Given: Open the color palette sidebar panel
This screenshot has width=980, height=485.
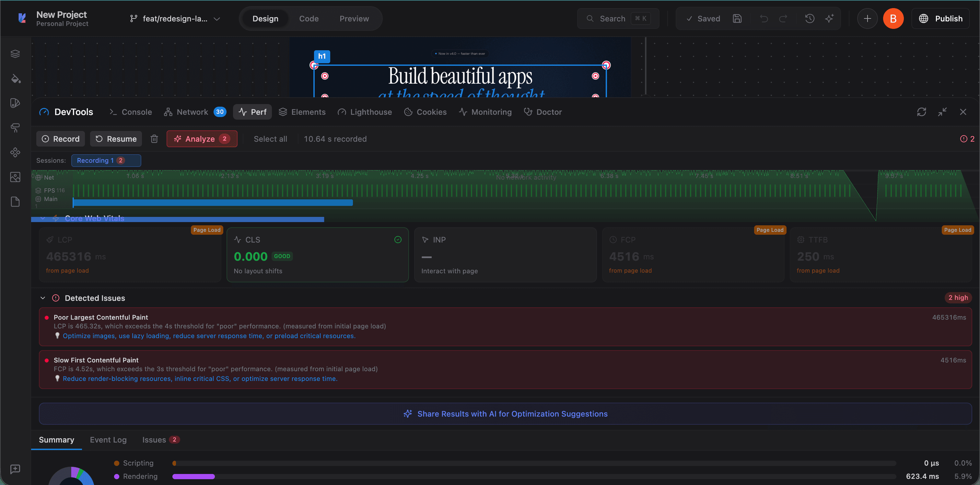Looking at the screenshot, I should [x=15, y=102].
